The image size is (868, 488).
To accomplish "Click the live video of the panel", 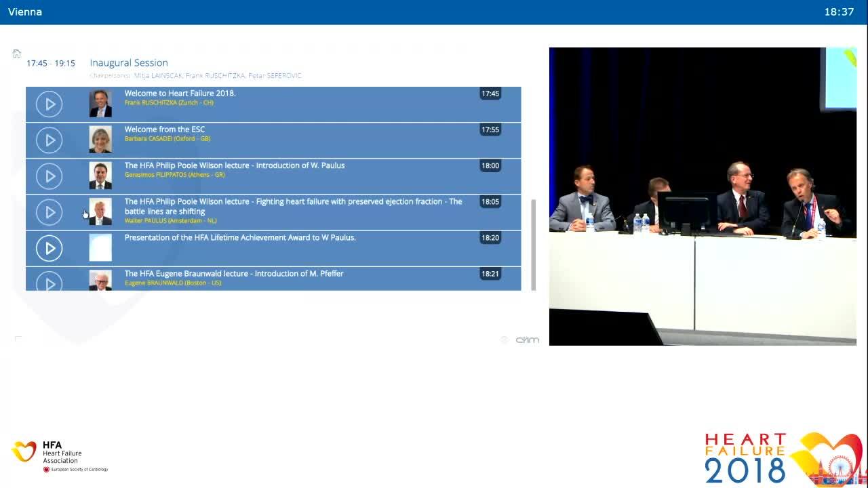I will pos(703,197).
